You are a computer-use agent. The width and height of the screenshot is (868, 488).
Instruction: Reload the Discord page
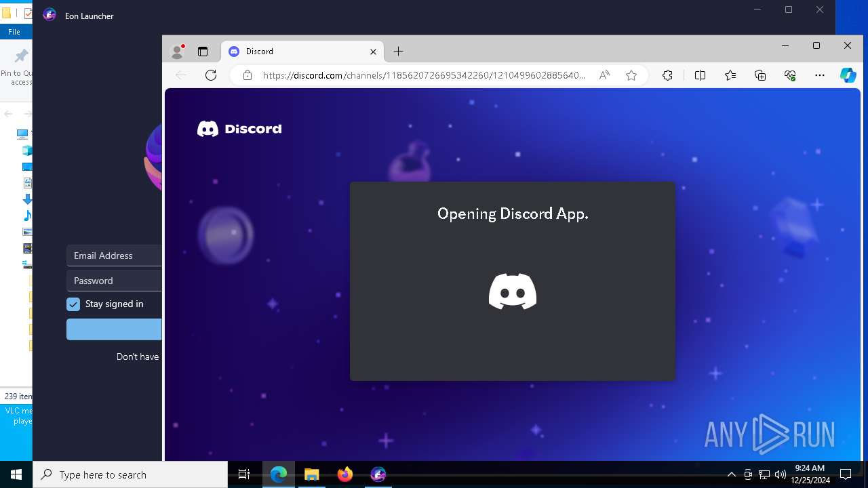211,75
